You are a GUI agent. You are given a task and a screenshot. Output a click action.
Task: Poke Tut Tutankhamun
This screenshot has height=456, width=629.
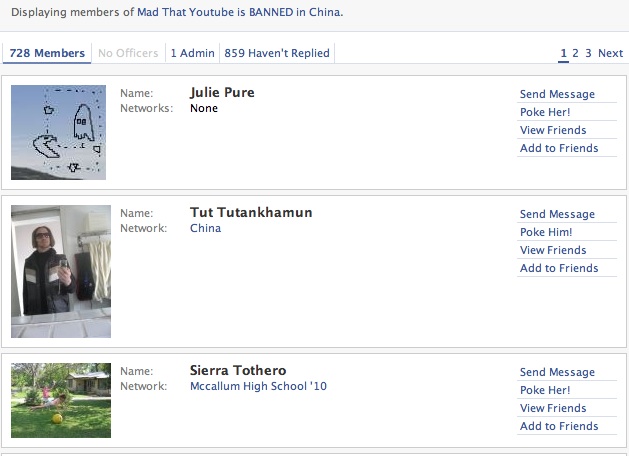pos(546,232)
